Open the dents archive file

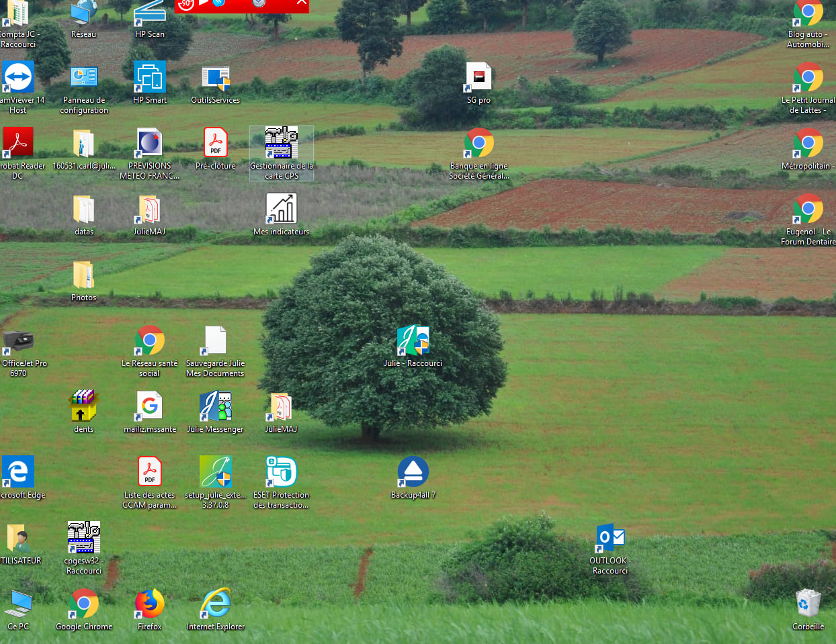[83, 407]
